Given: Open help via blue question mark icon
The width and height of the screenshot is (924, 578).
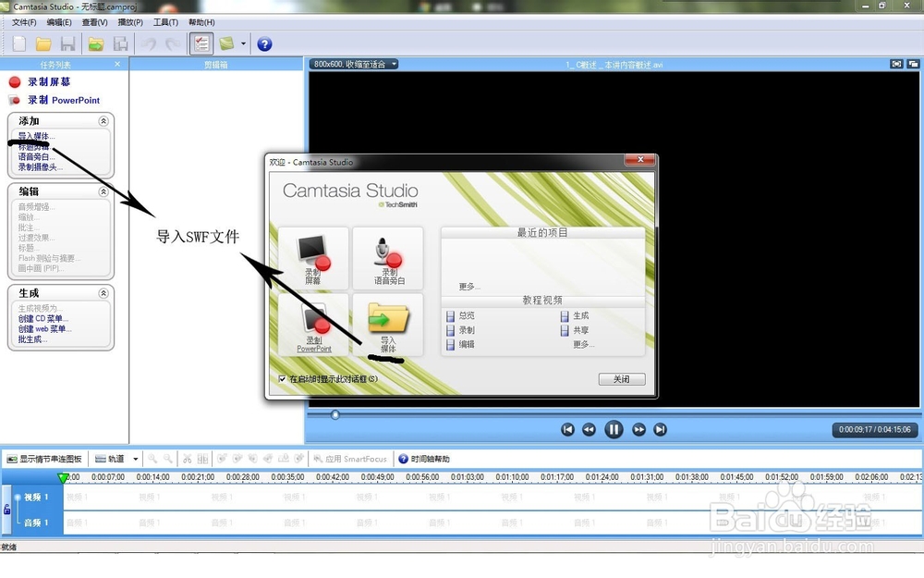Looking at the screenshot, I should pos(264,43).
